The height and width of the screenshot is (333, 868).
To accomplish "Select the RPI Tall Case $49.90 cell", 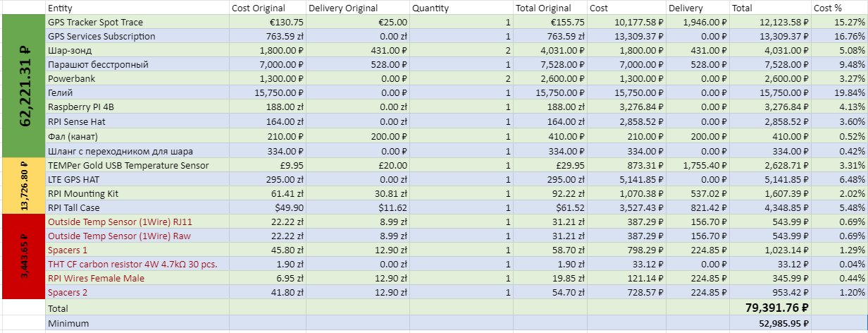I will point(268,207).
